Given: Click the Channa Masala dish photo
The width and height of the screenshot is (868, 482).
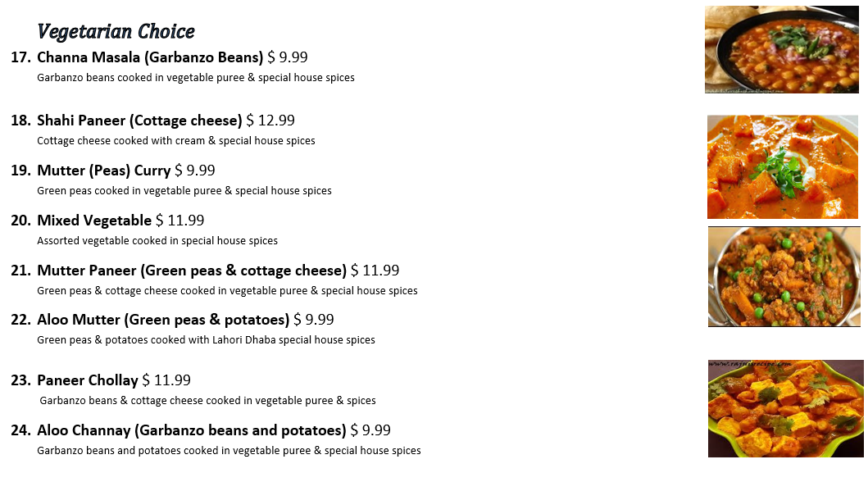Looking at the screenshot, I should pyautogui.click(x=781, y=49).
